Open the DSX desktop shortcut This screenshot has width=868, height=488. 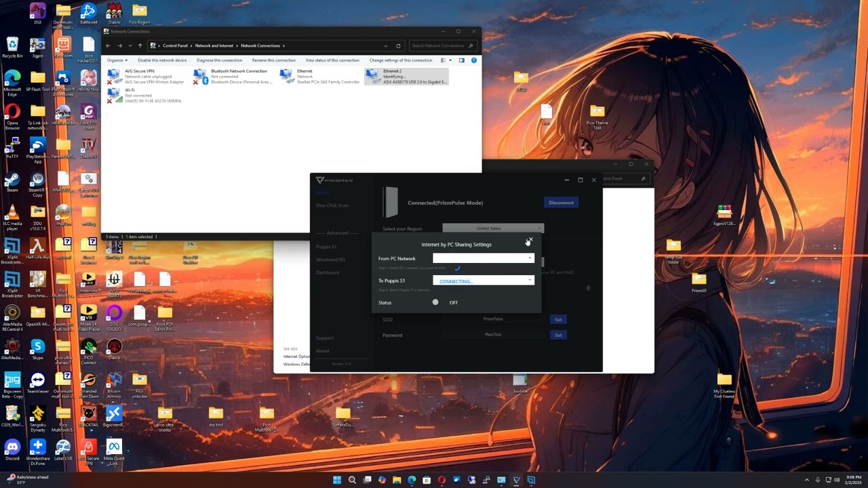coord(37,14)
